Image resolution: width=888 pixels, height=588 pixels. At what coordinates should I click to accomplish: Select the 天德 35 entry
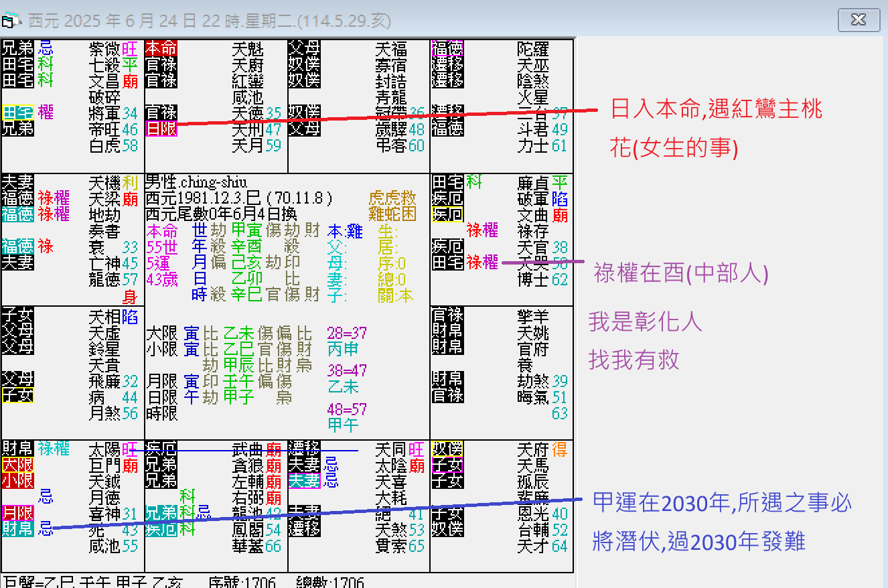(256, 113)
